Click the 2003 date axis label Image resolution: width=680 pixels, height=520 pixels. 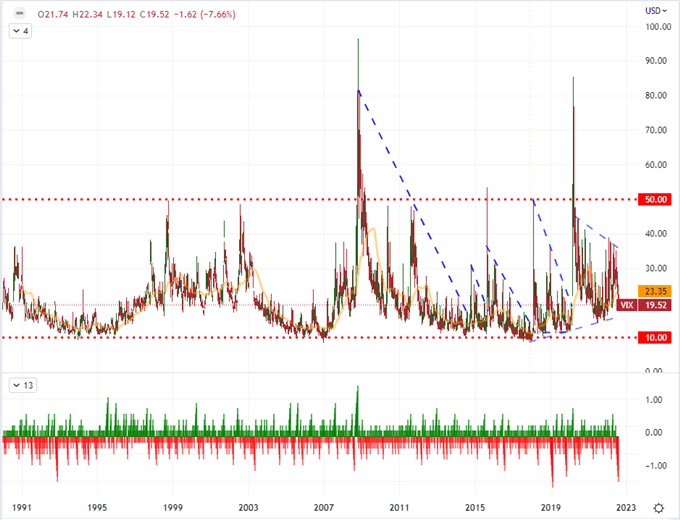pyautogui.click(x=248, y=507)
